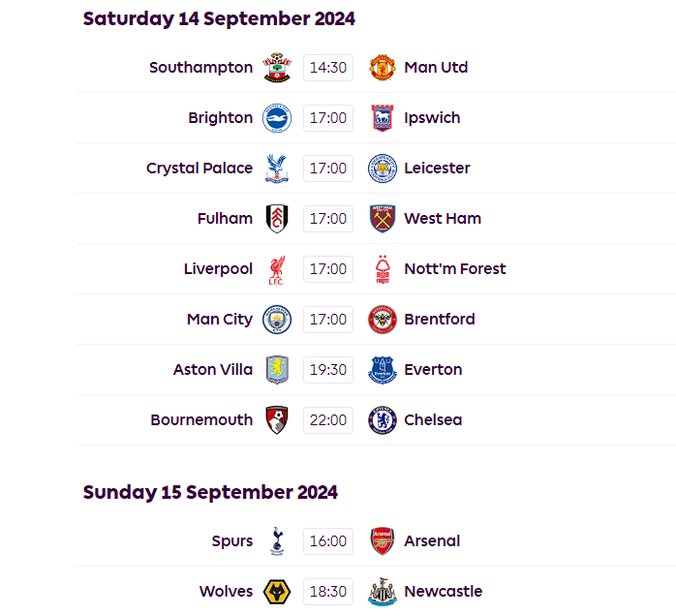The image size is (676, 616).
Task: Open the 16:00 Spurs v Arsenal time
Action: coord(328,541)
